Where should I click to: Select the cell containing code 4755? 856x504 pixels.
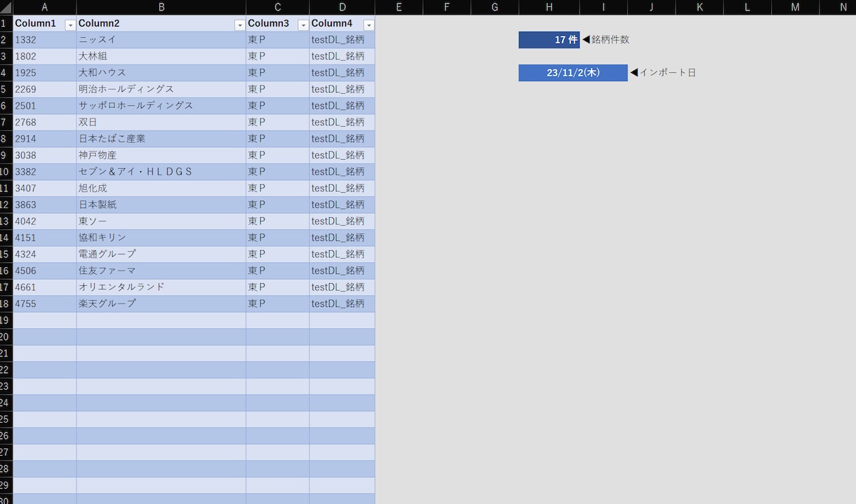45,304
